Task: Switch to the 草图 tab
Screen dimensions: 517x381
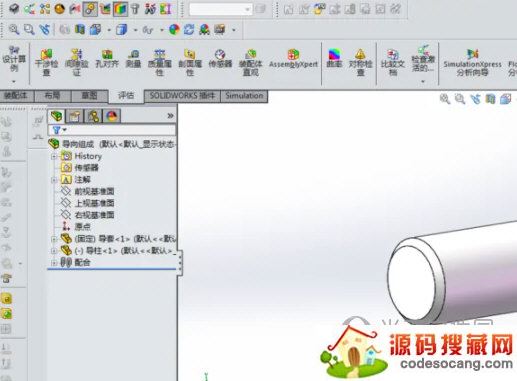Action: point(90,96)
